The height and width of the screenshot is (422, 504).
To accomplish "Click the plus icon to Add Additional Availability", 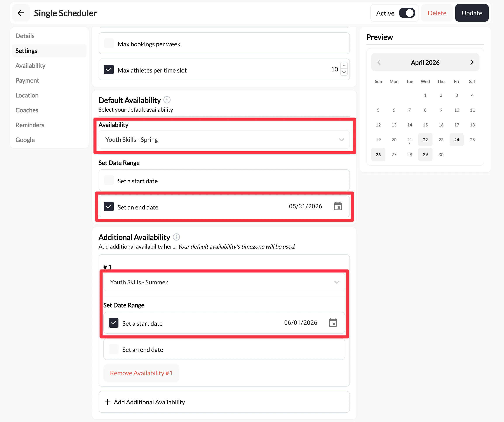I will (107, 402).
